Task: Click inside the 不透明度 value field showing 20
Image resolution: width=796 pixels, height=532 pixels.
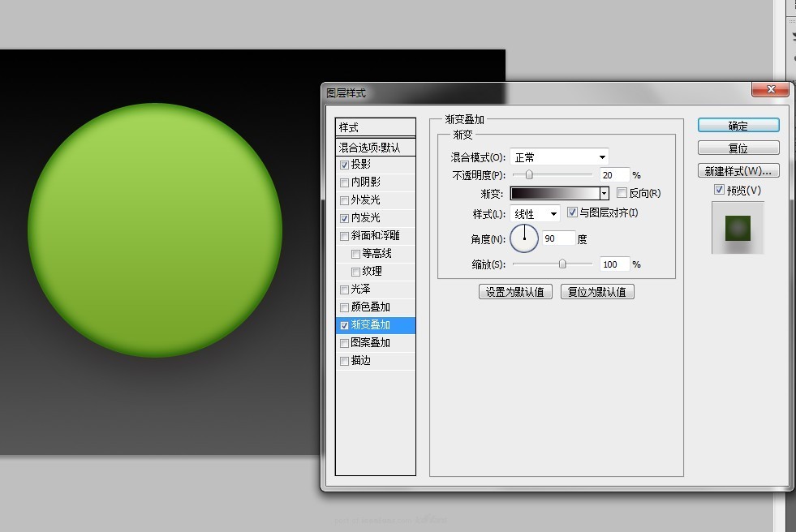Action: point(614,174)
